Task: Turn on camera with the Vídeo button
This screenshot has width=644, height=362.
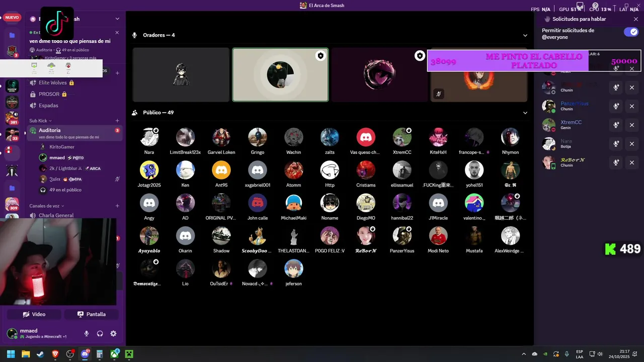Action: [x=34, y=314]
